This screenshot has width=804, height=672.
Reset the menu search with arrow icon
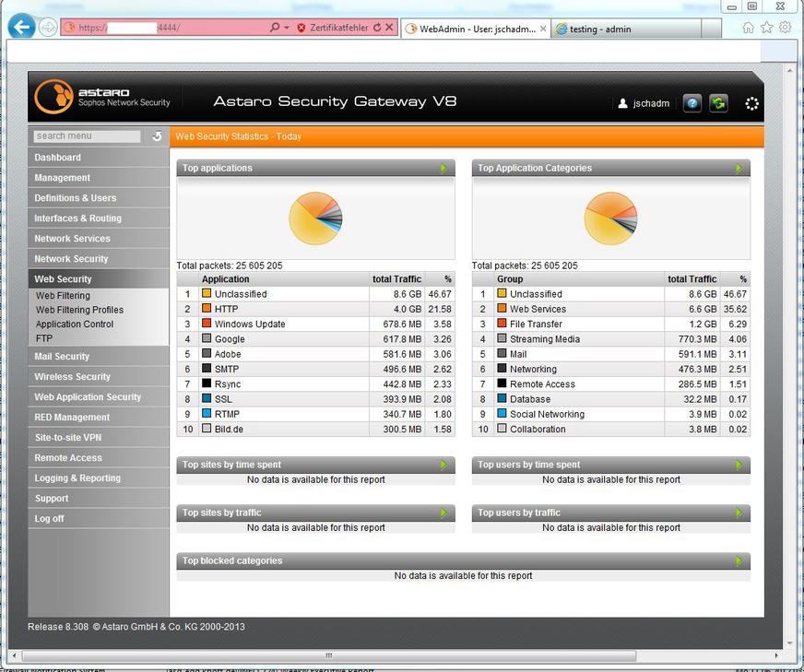157,136
